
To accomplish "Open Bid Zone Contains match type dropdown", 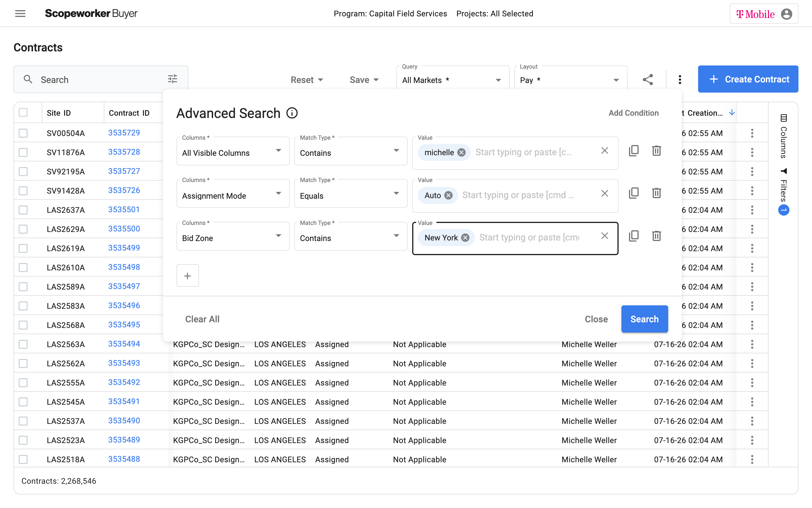I will pos(351,237).
